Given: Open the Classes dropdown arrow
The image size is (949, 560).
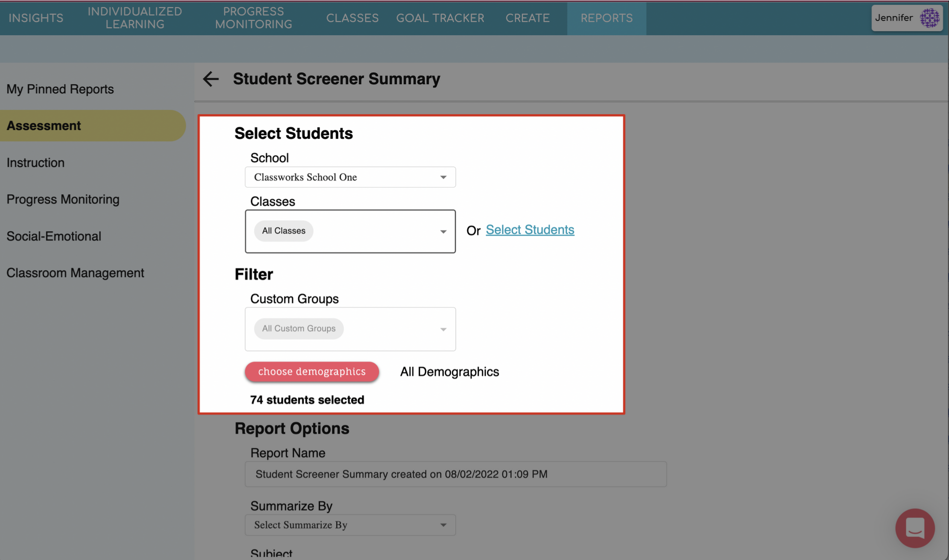Looking at the screenshot, I should (443, 232).
